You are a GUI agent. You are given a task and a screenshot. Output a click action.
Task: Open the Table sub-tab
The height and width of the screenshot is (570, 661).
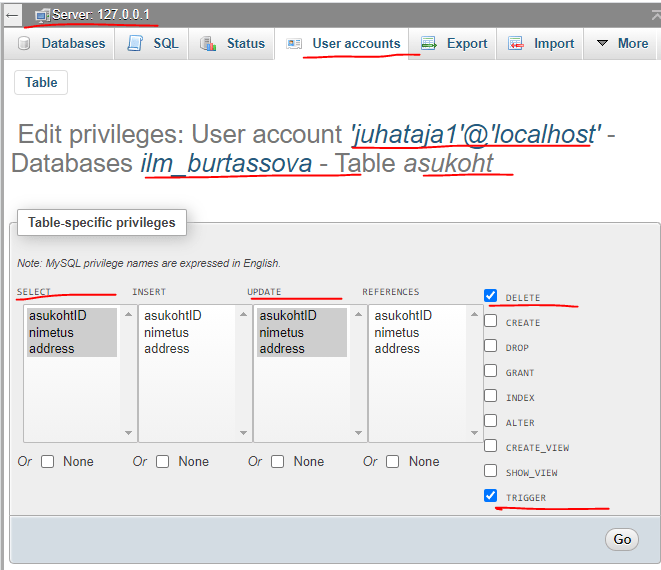[41, 82]
